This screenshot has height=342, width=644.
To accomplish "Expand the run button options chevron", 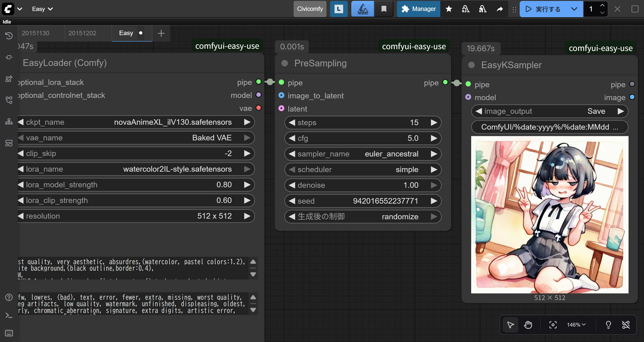I will [x=574, y=9].
